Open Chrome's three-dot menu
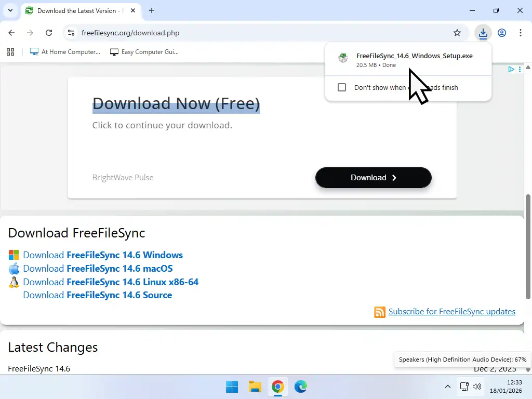 pyautogui.click(x=521, y=32)
